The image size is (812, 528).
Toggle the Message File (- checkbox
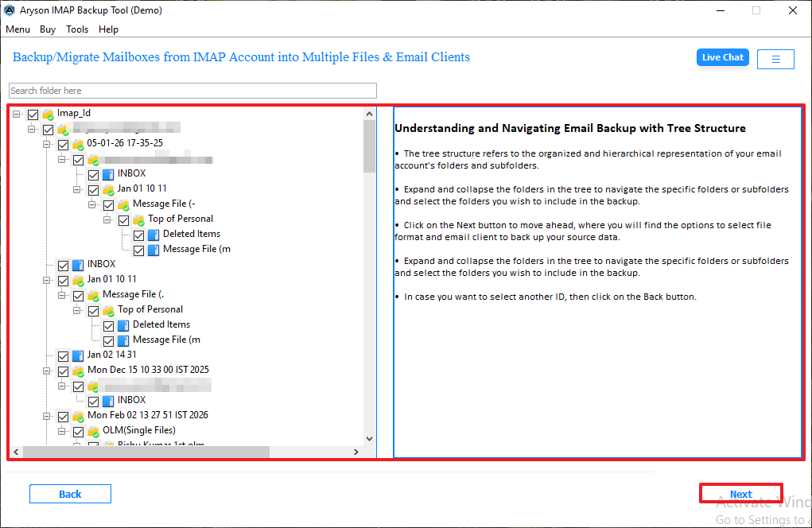tap(108, 205)
